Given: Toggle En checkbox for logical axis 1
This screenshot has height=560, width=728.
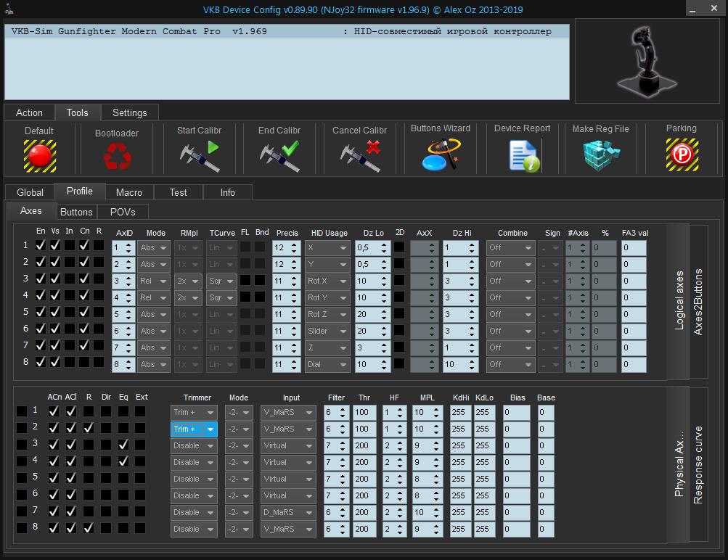Looking at the screenshot, I should coord(41,245).
